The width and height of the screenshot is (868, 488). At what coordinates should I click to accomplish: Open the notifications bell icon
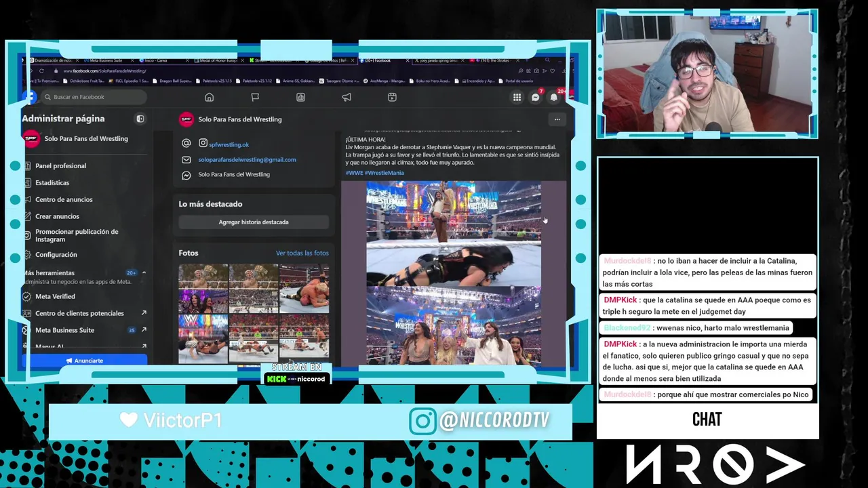click(x=553, y=97)
